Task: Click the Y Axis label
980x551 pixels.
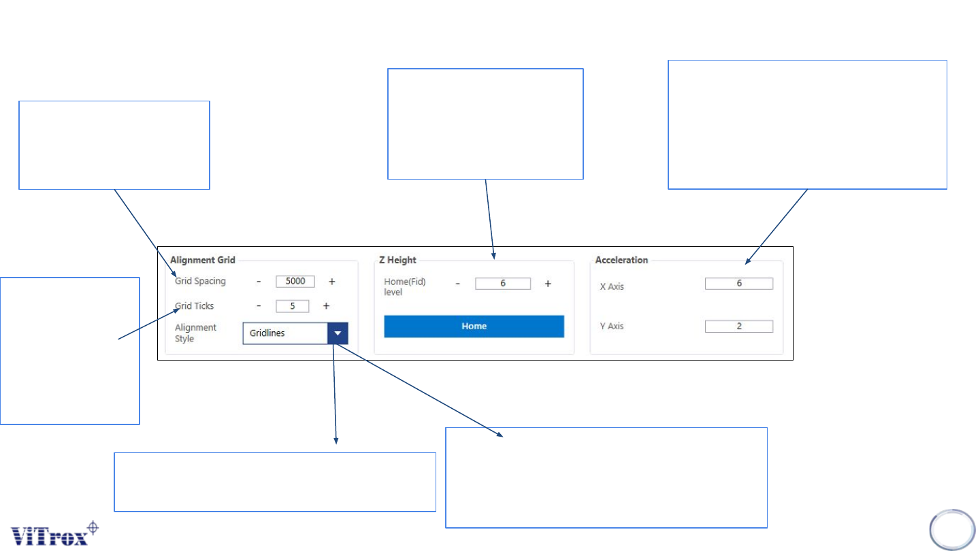Action: tap(612, 327)
